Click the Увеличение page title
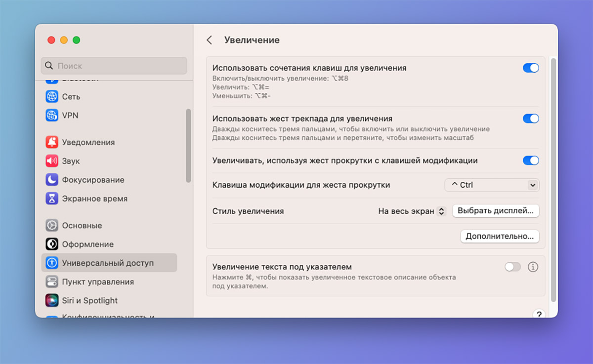This screenshot has height=364, width=593. [x=252, y=40]
